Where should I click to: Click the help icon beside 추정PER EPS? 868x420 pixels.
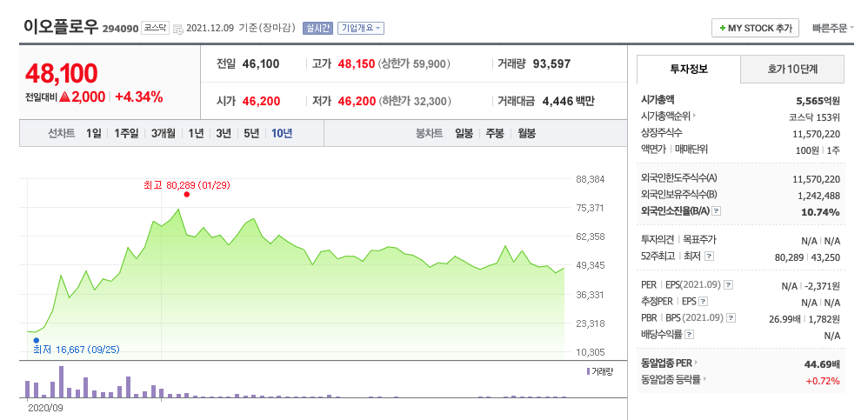pos(703,302)
